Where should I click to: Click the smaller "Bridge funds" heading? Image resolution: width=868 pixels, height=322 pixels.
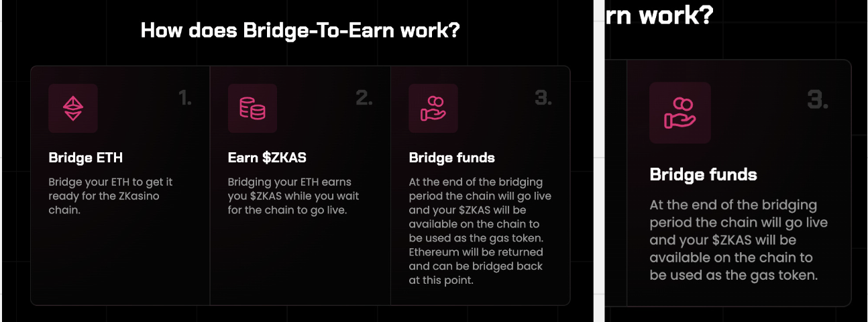tap(451, 158)
